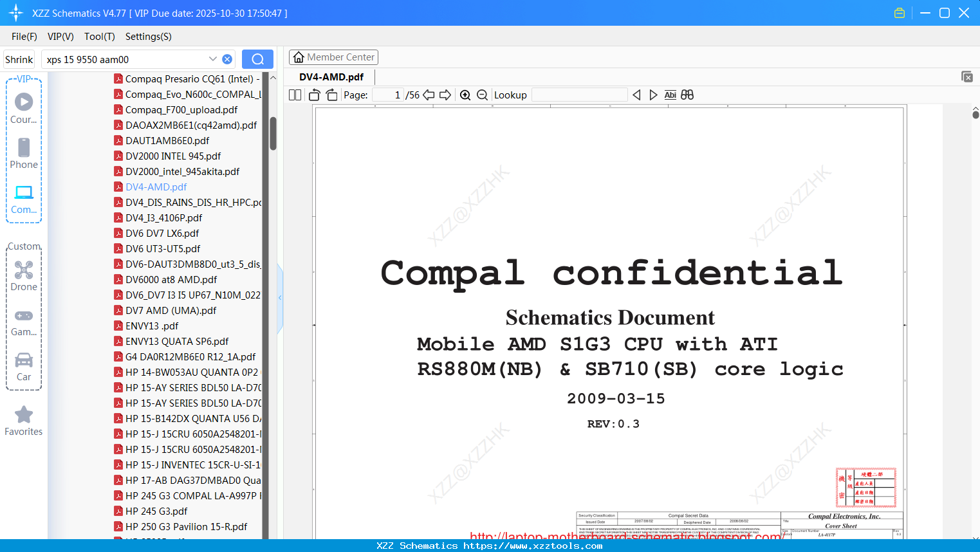Viewport: 980px width, 552px height.
Task: Open HP 14-BW053AU QUANTA 0P2 file
Action: pos(187,373)
